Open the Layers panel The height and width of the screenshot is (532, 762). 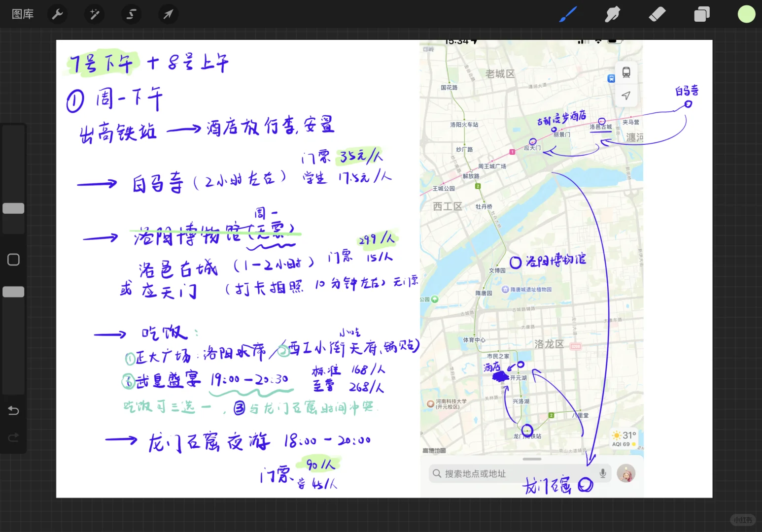tap(701, 14)
